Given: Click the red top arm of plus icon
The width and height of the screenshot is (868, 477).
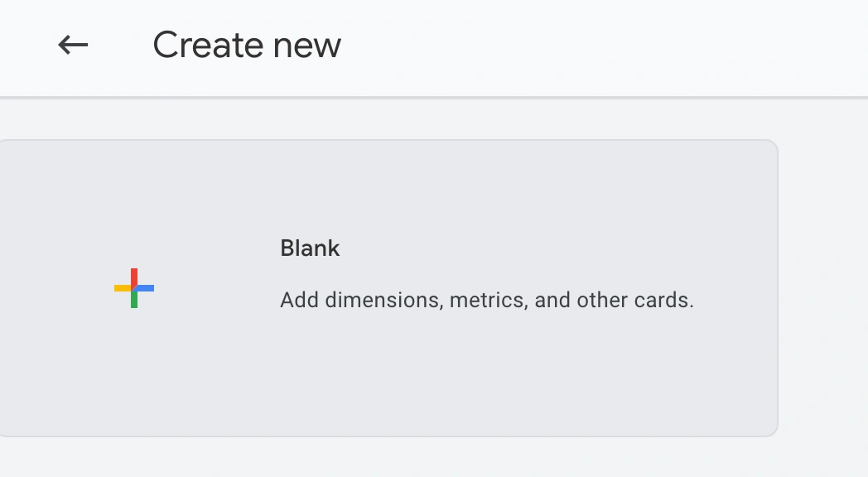Looking at the screenshot, I should click(x=134, y=277).
